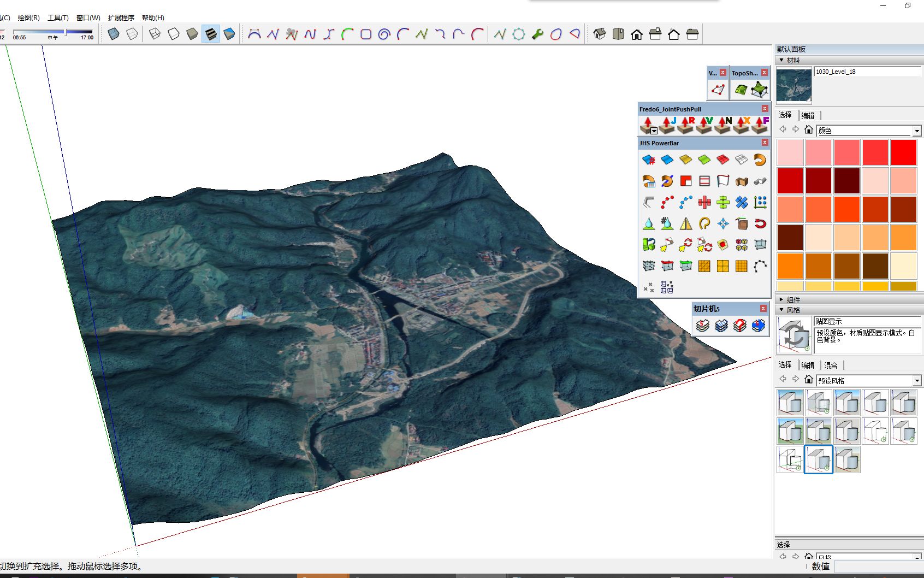Open the 预设风格 style collection dropdown
924x578 pixels.
[x=917, y=381]
